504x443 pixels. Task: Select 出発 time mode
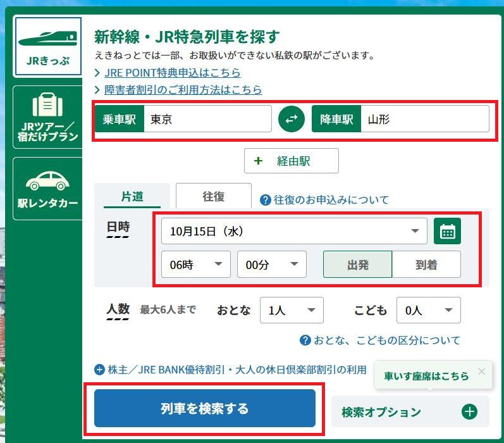point(357,265)
